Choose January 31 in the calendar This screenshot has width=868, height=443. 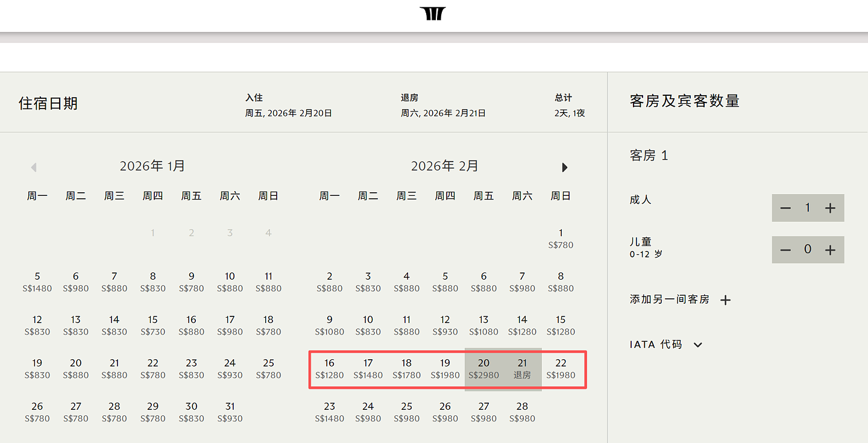coord(230,412)
